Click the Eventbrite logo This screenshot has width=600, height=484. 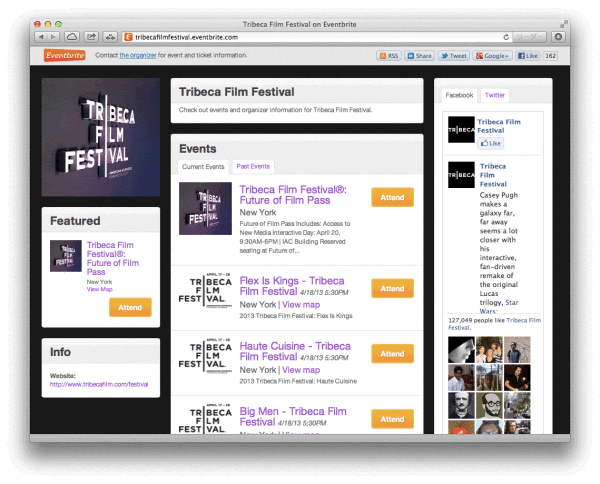click(x=65, y=55)
